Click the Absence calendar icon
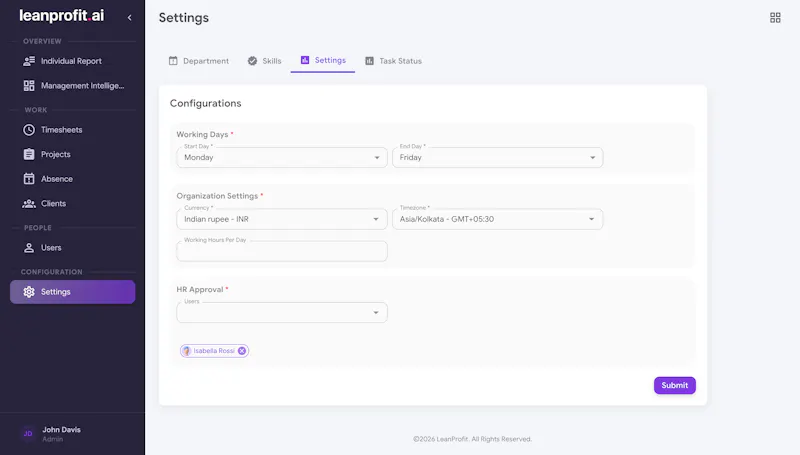The height and width of the screenshot is (455, 800). click(29, 179)
